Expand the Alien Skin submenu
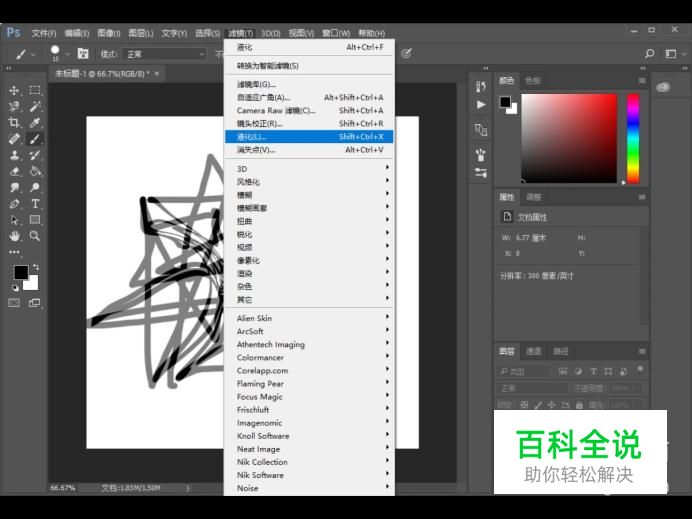This screenshot has width=692, height=519. pos(309,318)
